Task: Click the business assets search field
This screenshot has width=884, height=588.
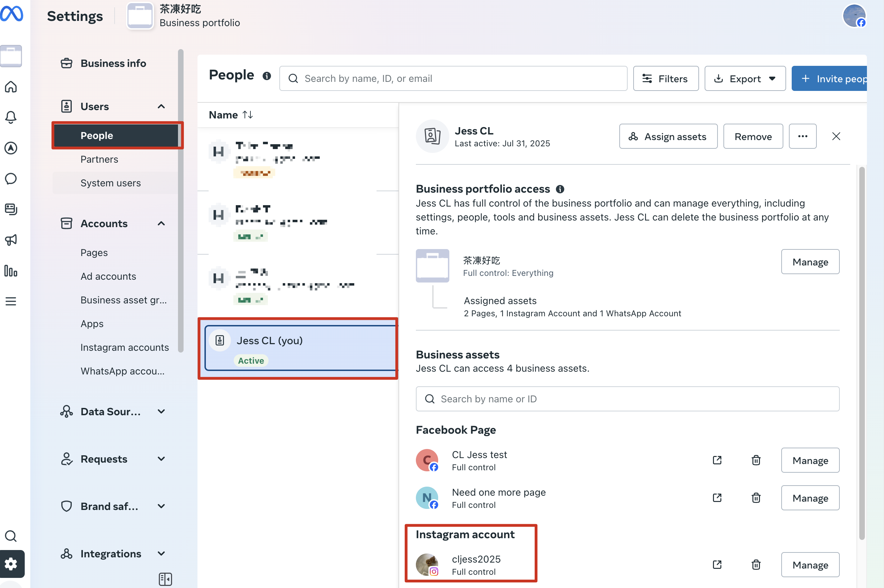Action: click(627, 399)
